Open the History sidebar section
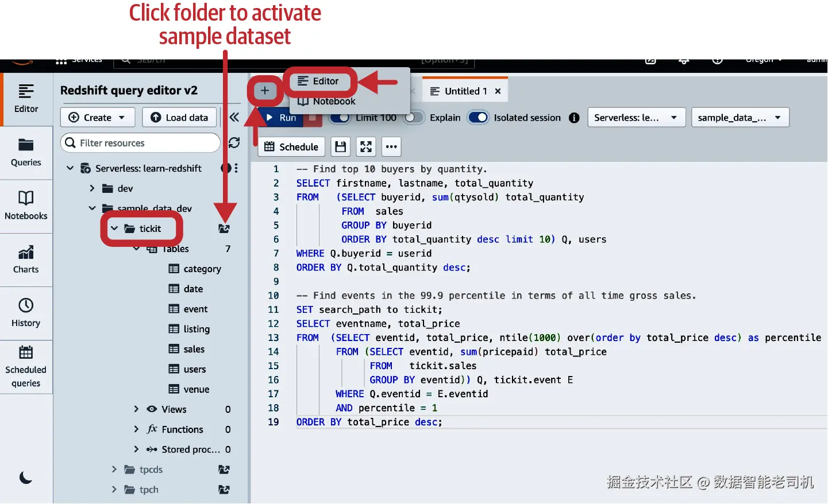The width and height of the screenshot is (828, 504). pyautogui.click(x=26, y=313)
